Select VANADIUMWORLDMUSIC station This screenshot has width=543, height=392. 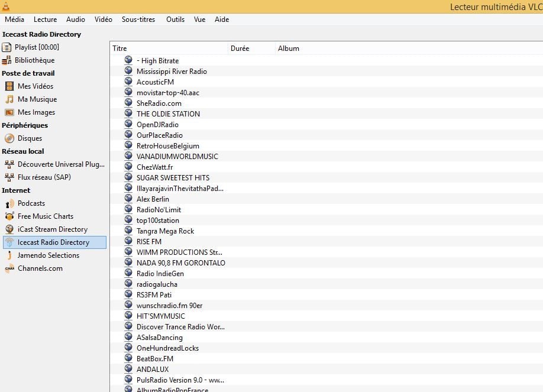pyautogui.click(x=177, y=157)
